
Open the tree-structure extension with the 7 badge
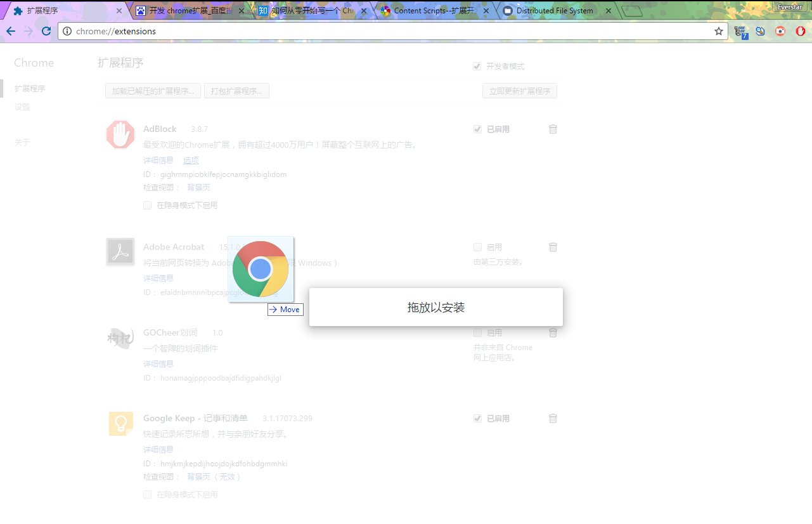(740, 32)
